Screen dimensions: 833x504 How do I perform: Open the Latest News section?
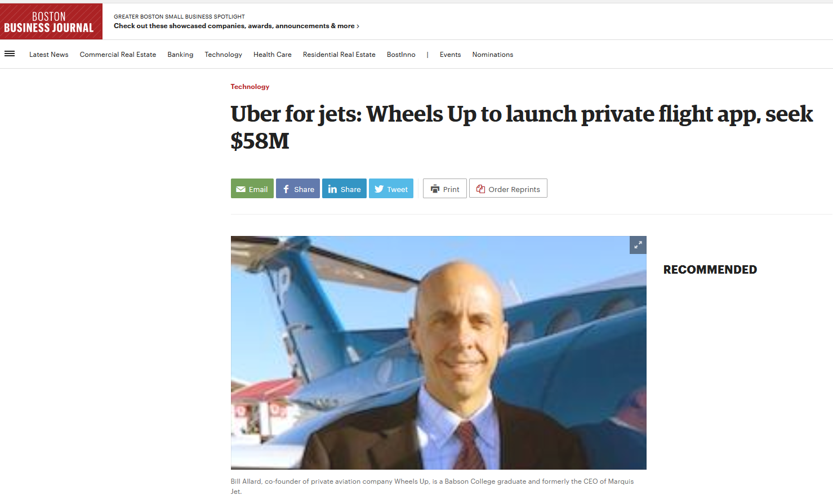(49, 55)
